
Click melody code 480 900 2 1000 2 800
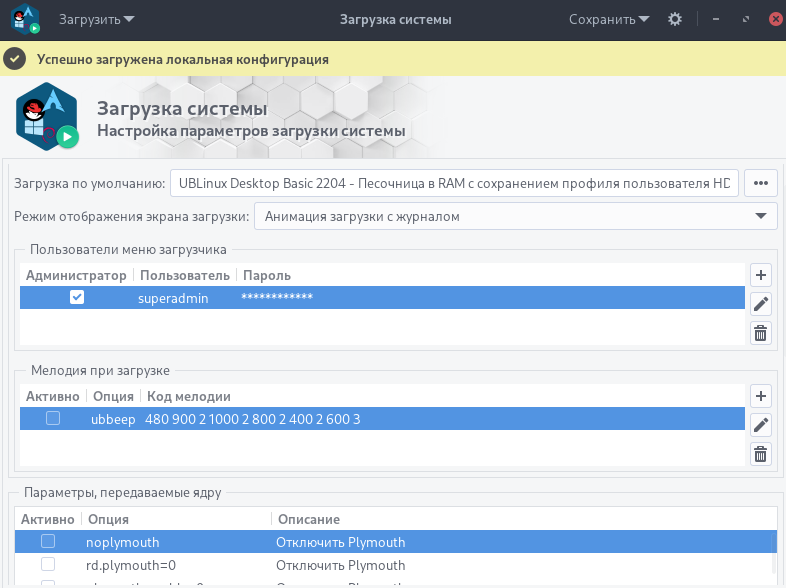253,419
